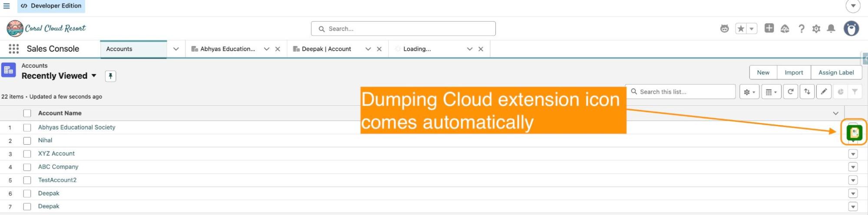Viewport: 868px width, 215px height.
Task: Click the Assign Label button
Action: (836, 73)
